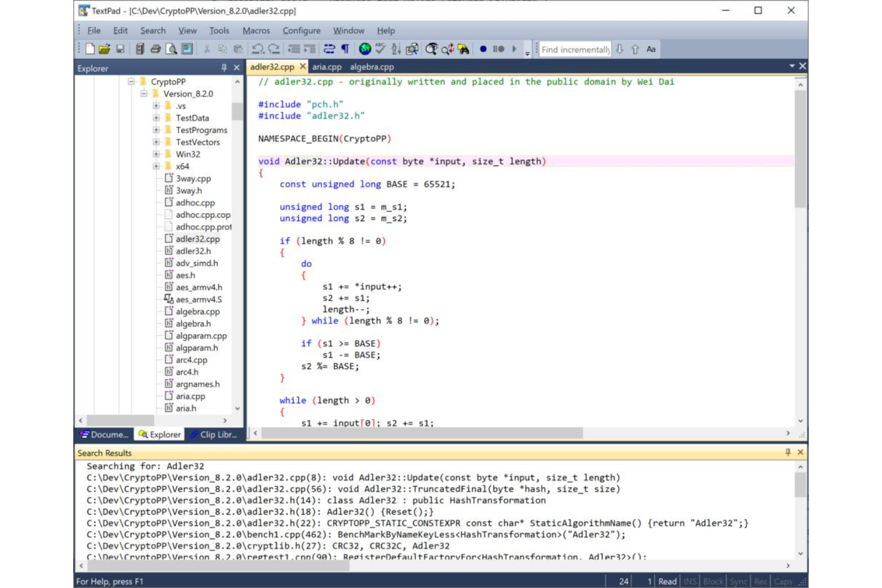Toggle display of paragraph marks

coord(346,49)
